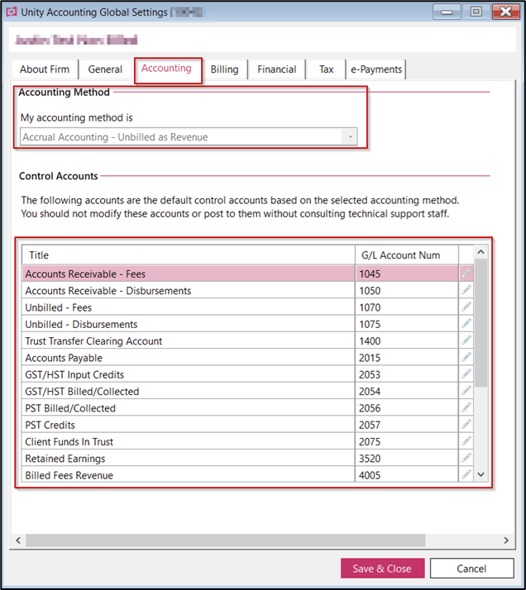Switch to the Tax tab
The width and height of the screenshot is (526, 590).
click(x=326, y=69)
